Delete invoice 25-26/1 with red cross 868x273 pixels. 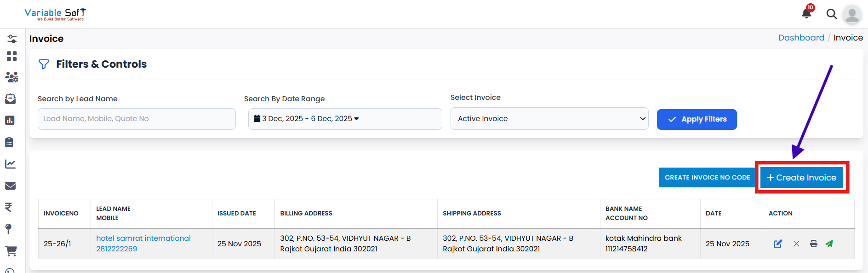(796, 244)
